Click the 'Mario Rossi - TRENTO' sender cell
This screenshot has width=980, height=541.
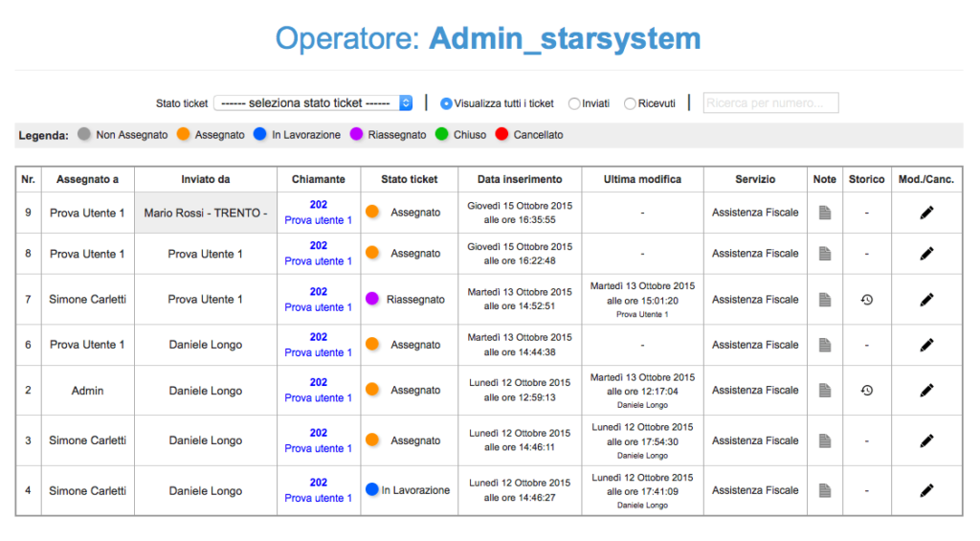(206, 213)
